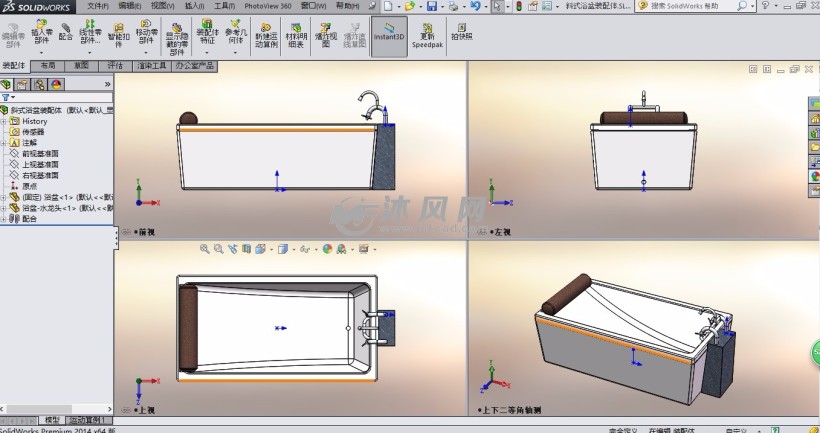Image resolution: width=820 pixels, height=433 pixels.
Task: Toggle the pin icon next to the 帮助 menu
Action: [372, 6]
